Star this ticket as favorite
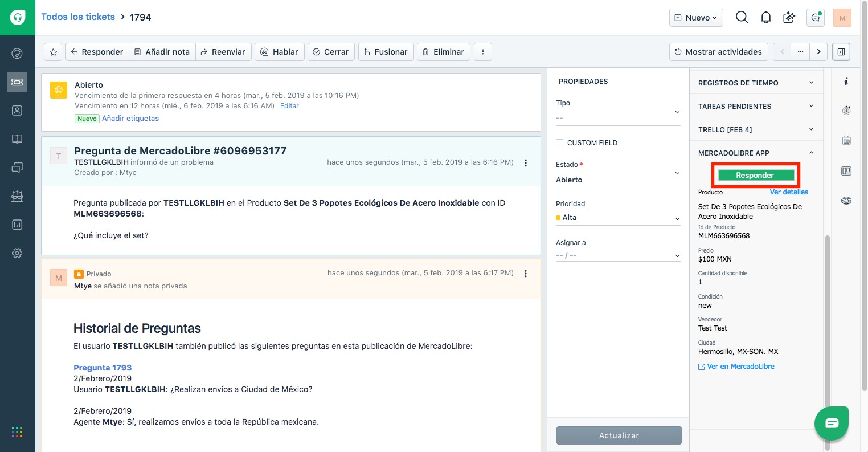The image size is (868, 452). click(53, 52)
